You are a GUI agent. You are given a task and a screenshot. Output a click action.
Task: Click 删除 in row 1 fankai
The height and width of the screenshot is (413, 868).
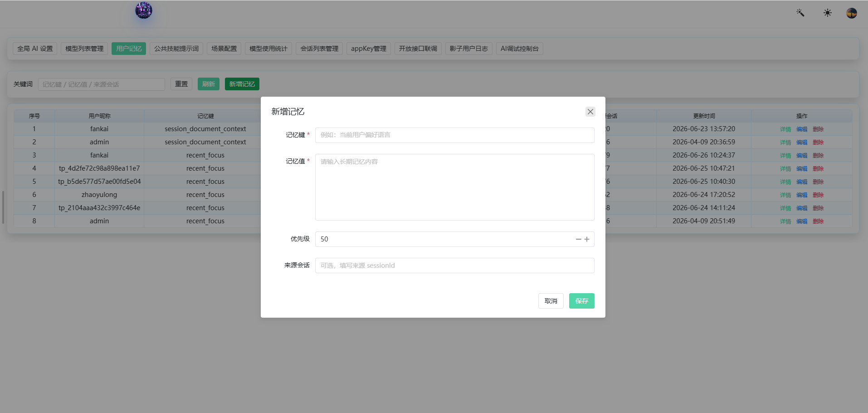(x=818, y=129)
